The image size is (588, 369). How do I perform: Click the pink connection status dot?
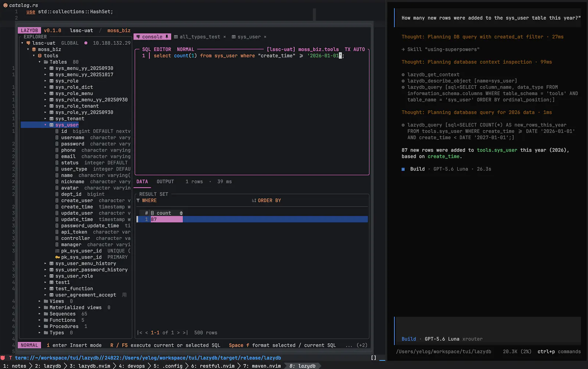86,43
